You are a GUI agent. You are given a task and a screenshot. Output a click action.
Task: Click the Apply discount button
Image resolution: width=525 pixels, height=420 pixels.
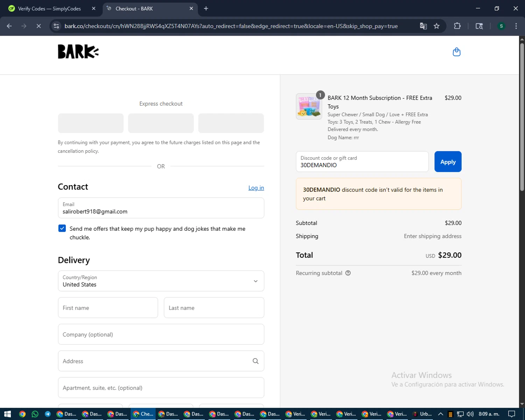448,162
